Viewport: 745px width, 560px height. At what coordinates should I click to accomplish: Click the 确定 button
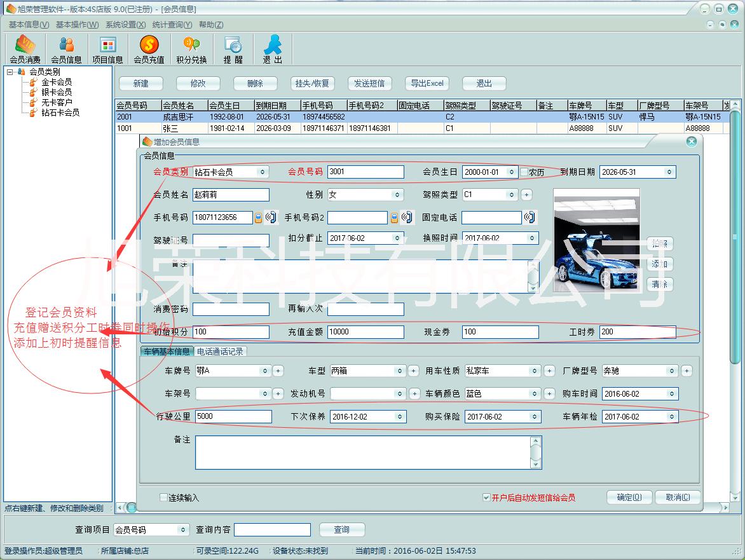click(629, 498)
